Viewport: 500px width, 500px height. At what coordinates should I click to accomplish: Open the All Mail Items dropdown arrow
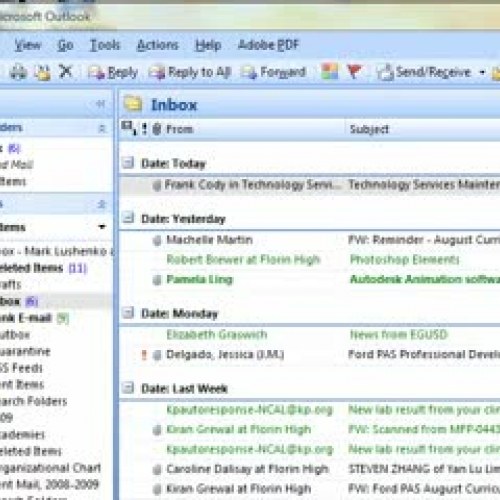point(102,227)
